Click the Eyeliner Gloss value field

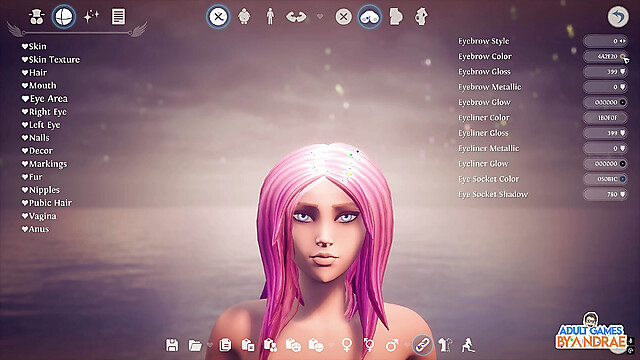605,133
